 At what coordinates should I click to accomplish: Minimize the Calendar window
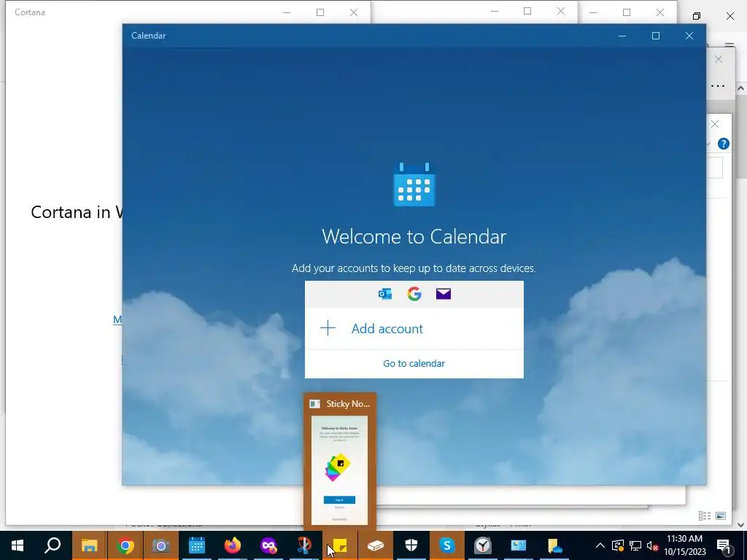(622, 36)
